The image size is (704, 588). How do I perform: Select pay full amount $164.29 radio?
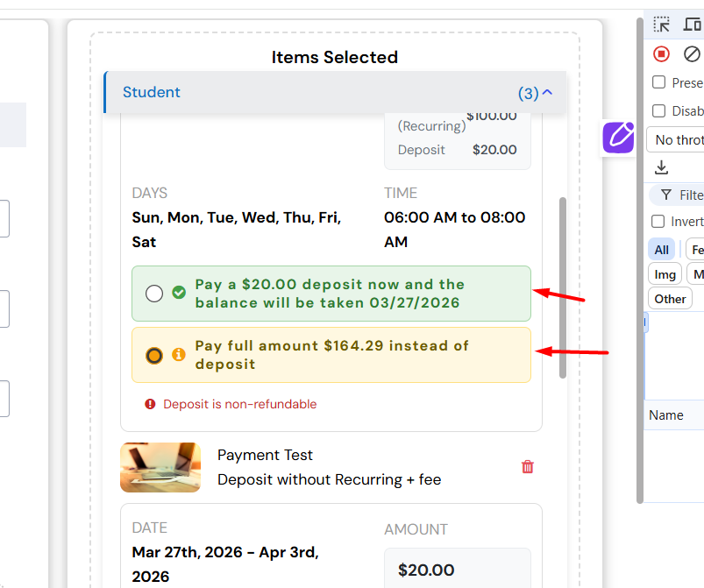click(x=154, y=355)
